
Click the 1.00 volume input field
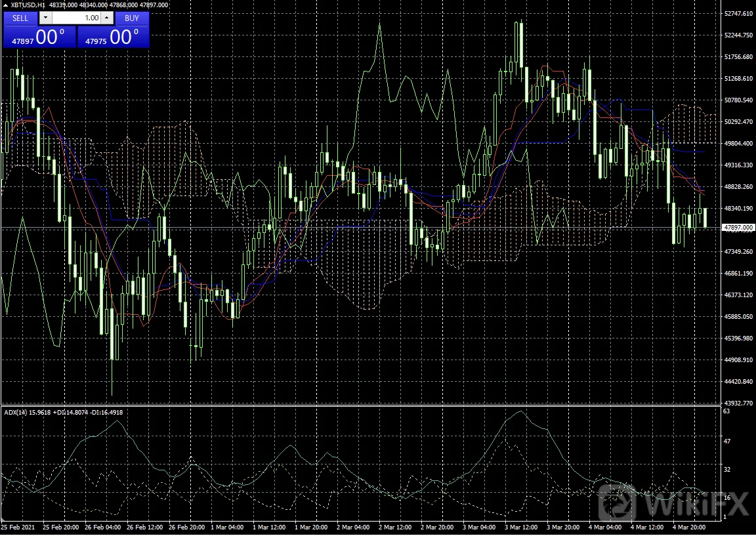pyautogui.click(x=76, y=18)
